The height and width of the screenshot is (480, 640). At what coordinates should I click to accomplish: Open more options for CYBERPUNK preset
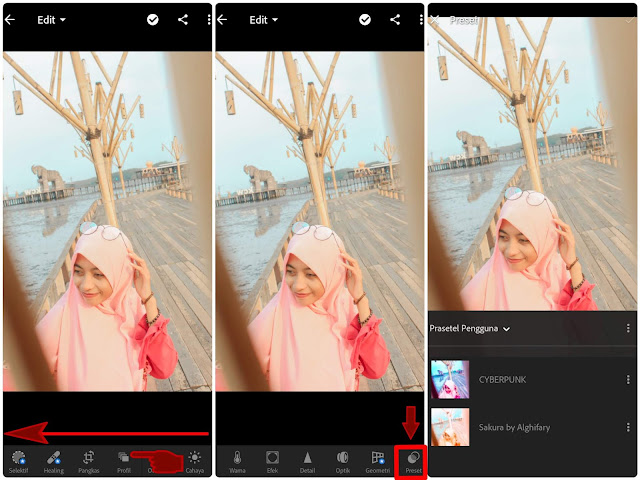pos(628,380)
